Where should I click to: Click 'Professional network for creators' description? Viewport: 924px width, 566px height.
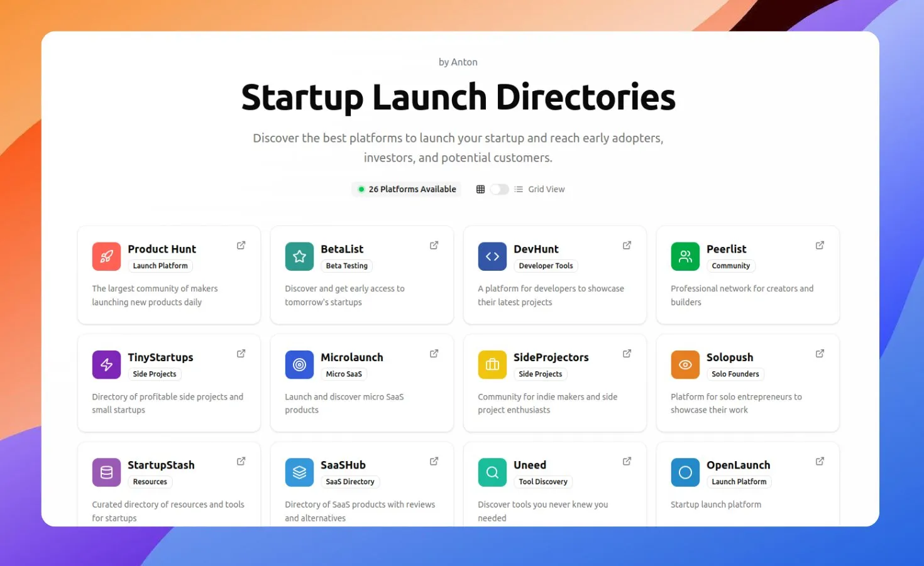coord(742,295)
